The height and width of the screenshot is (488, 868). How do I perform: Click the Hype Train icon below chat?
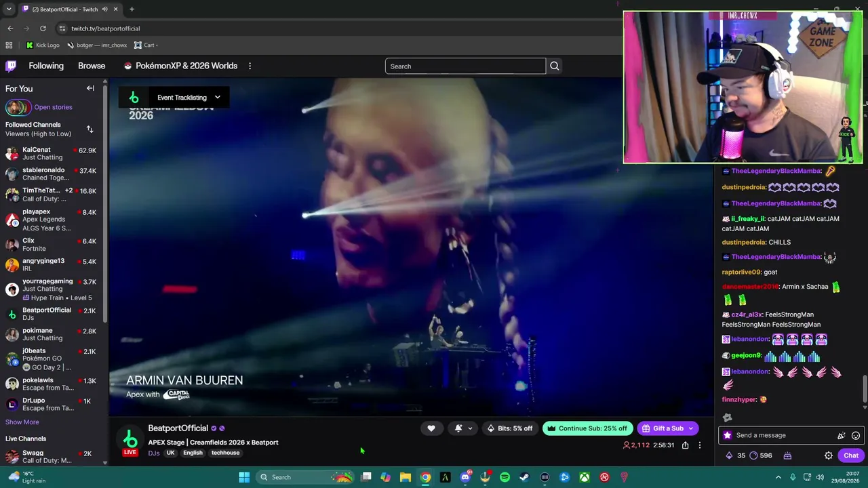coord(787,455)
